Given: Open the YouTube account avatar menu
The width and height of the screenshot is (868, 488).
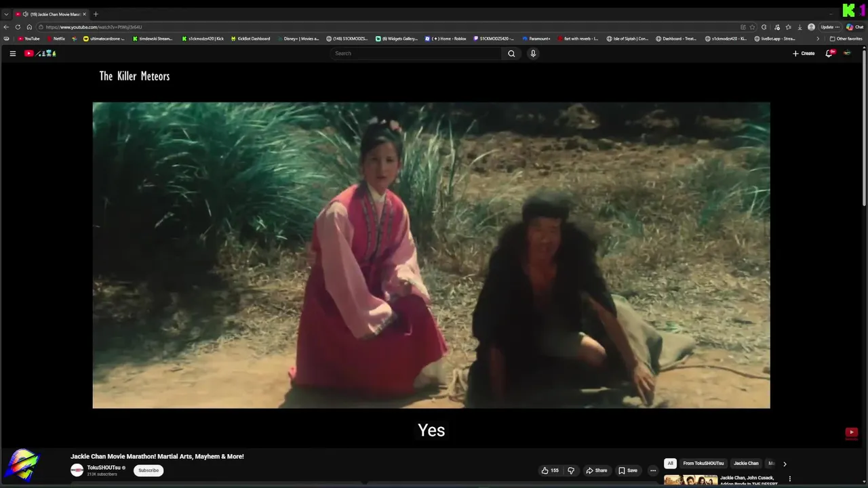Looking at the screenshot, I should point(846,54).
